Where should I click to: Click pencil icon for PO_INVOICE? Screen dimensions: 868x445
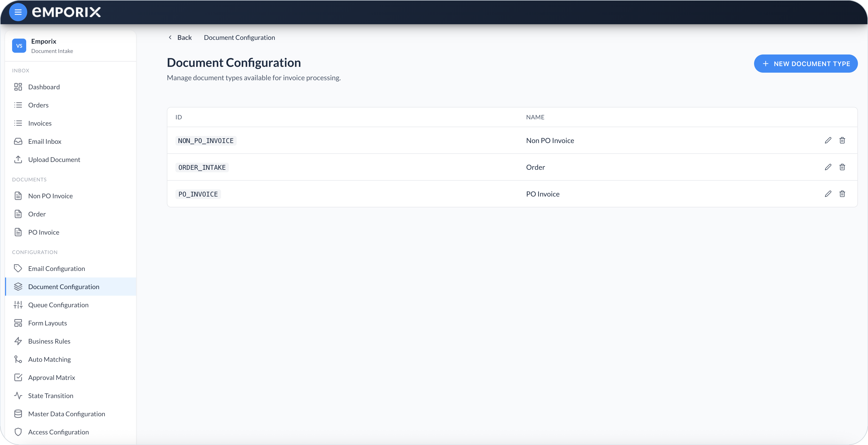point(828,194)
